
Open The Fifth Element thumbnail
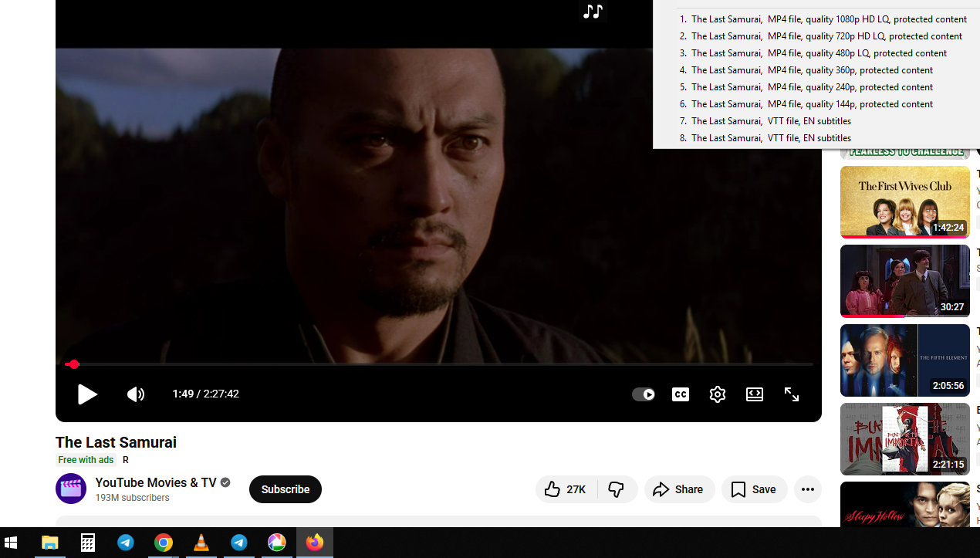904,360
